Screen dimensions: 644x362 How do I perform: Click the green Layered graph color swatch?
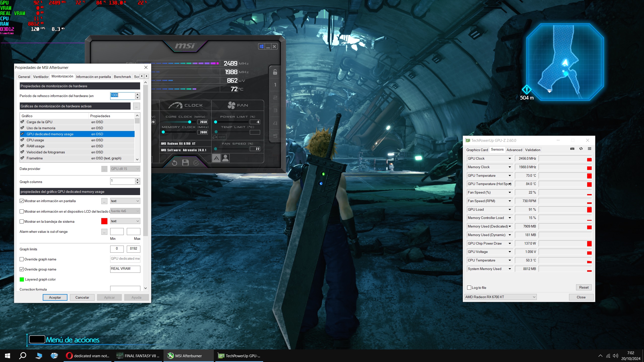tap(22, 279)
